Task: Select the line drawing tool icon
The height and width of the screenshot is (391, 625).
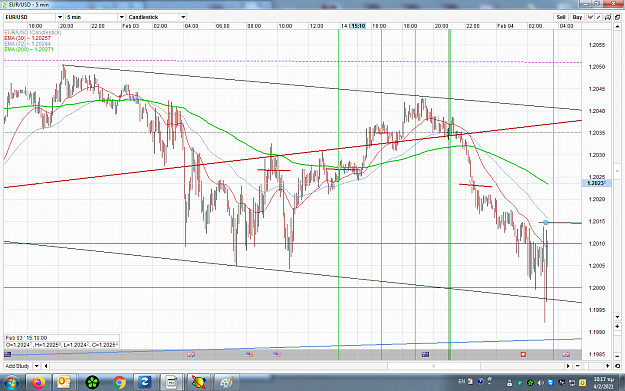Action: 599,17
